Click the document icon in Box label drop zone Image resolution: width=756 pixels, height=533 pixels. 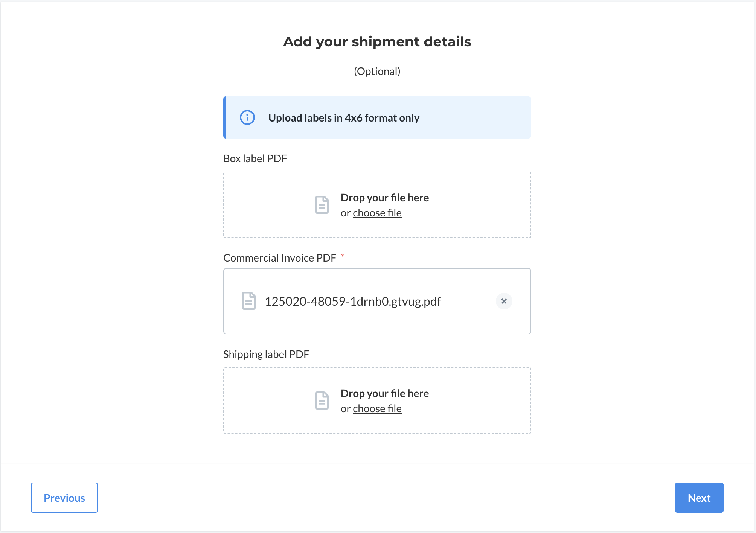(x=322, y=205)
